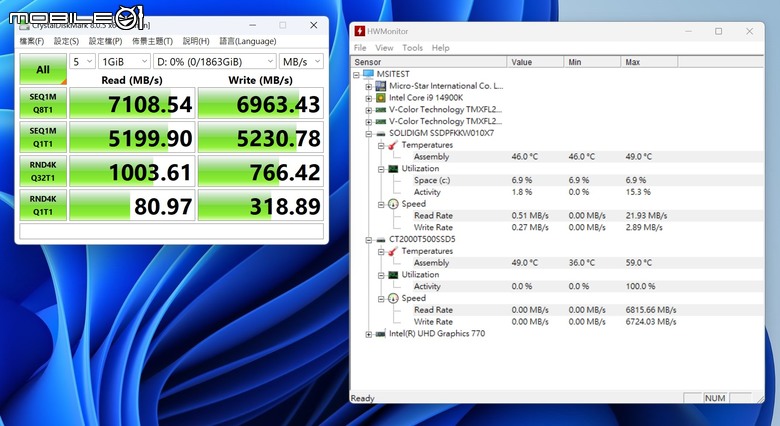
Task: Click the Value column header
Action: [x=535, y=62]
